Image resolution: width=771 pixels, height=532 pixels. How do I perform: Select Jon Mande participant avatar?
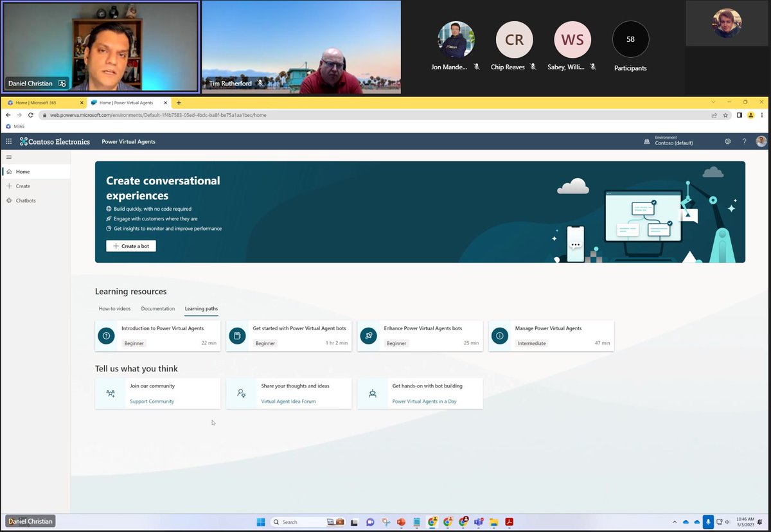[x=456, y=40]
